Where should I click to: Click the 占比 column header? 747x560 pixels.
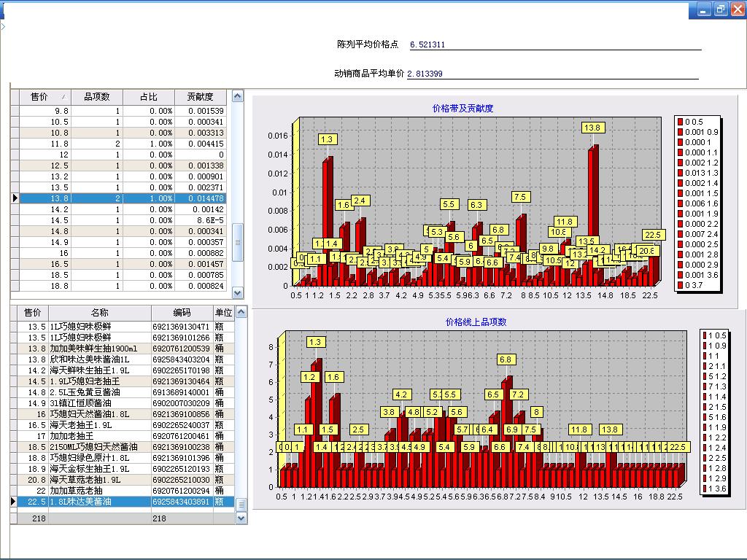pyautogui.click(x=148, y=96)
